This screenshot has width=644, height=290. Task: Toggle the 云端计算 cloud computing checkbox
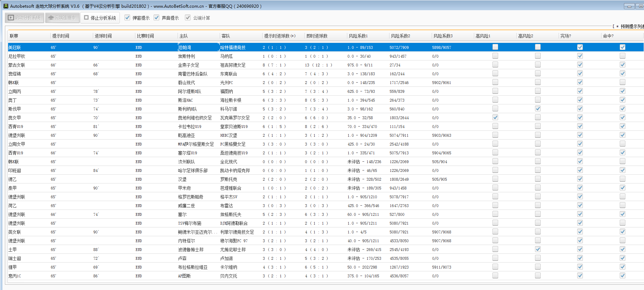point(188,18)
